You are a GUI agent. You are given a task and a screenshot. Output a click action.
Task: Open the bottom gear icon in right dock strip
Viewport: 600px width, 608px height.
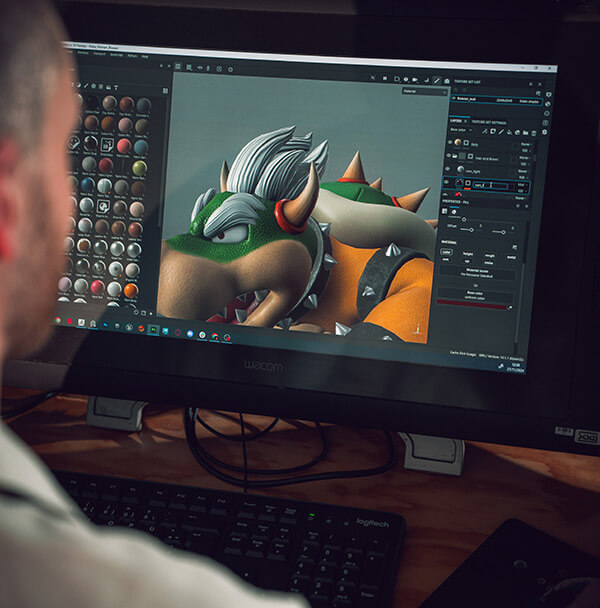click(x=545, y=132)
